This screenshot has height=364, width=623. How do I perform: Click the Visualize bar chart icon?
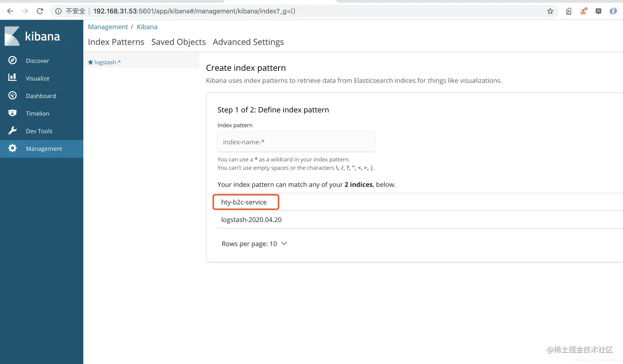click(13, 77)
